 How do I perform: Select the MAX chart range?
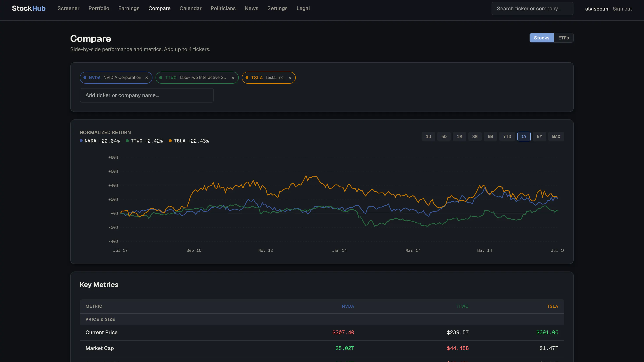click(x=556, y=137)
